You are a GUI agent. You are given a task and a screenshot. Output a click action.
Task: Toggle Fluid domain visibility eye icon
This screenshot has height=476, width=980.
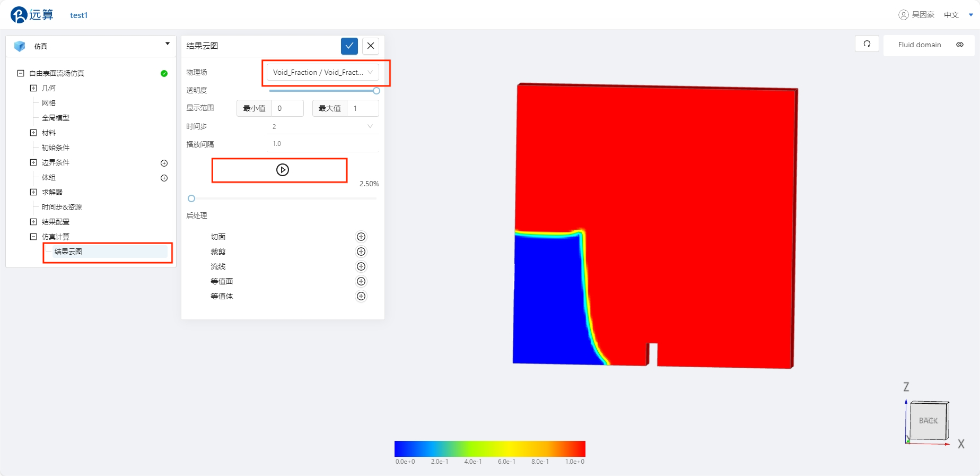[x=960, y=45]
